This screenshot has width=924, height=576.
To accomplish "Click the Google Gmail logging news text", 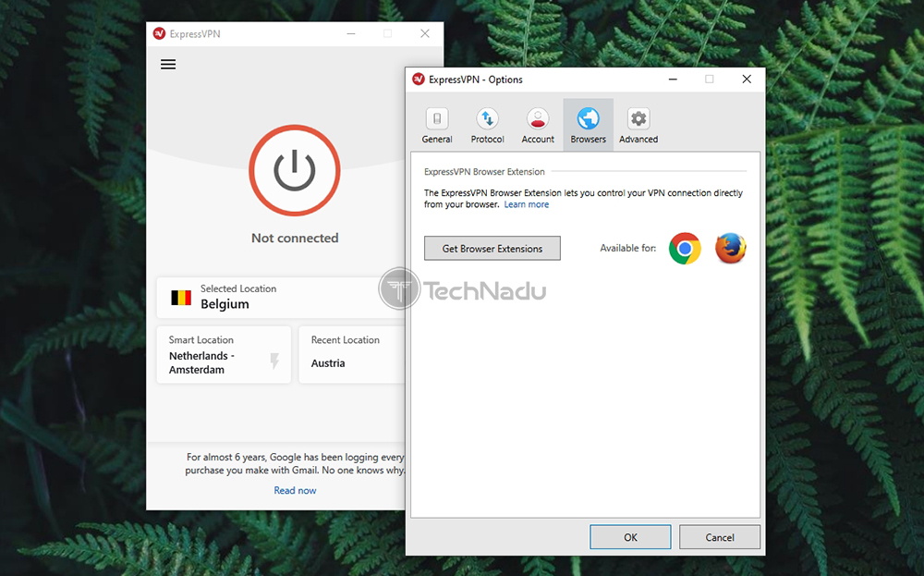I will click(295, 463).
